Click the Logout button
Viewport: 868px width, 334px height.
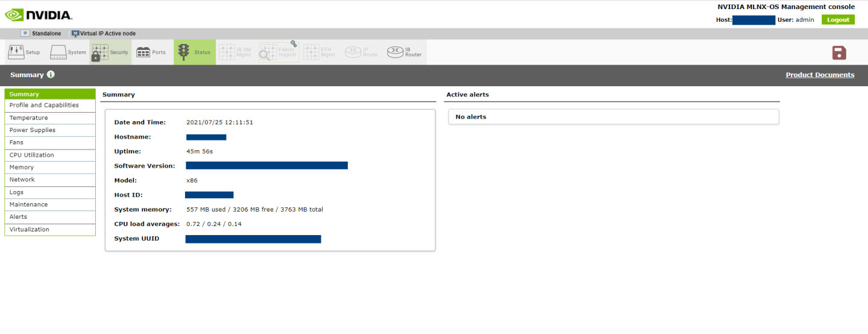(838, 20)
